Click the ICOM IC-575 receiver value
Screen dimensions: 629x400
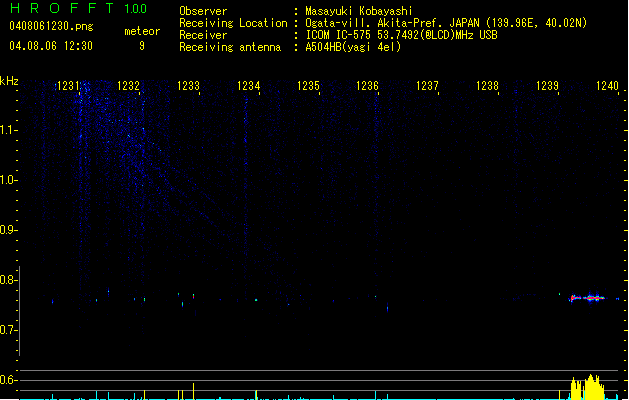401,35
